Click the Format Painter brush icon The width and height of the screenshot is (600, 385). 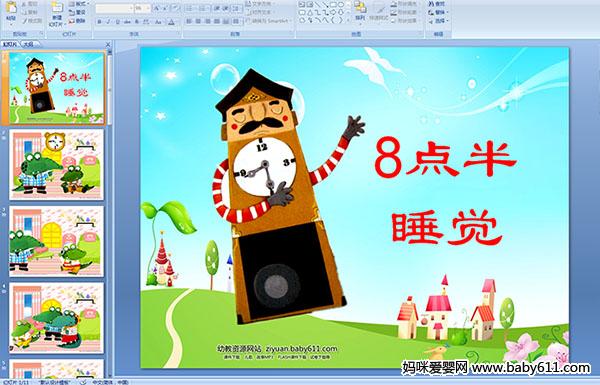tap(25, 21)
